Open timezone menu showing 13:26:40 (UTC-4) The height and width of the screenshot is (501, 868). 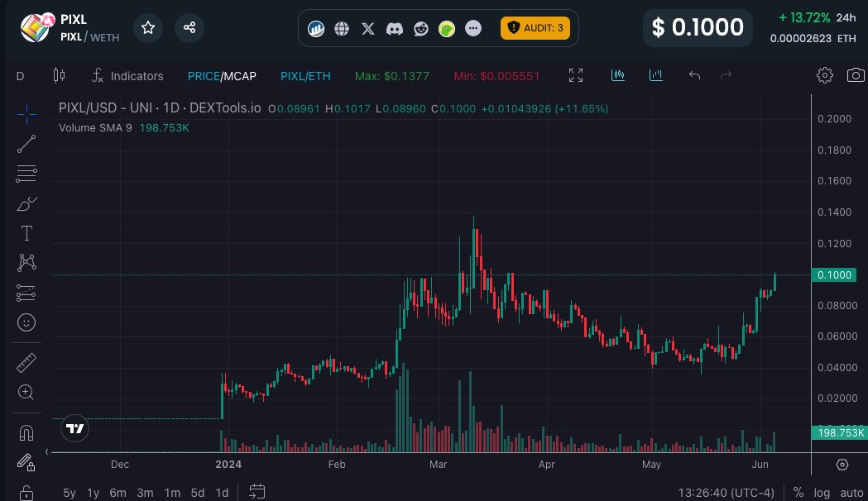click(726, 493)
